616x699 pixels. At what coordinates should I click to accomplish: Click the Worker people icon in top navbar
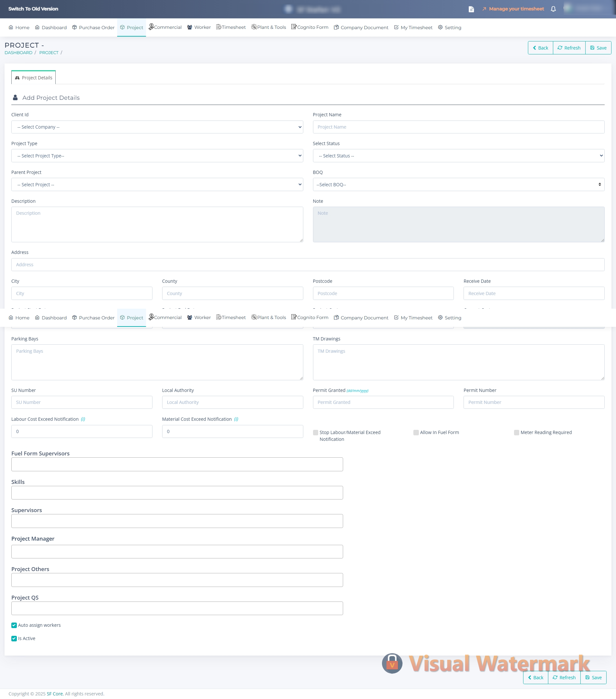[x=190, y=27]
